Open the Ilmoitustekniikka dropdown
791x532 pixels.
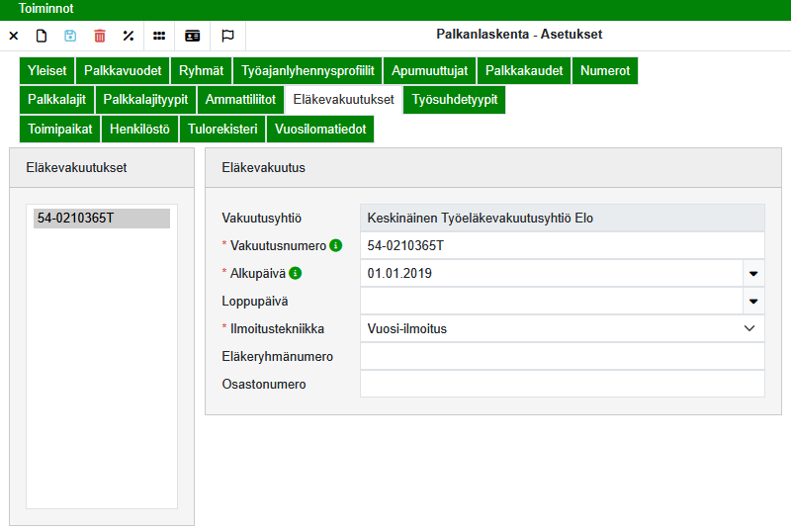(562, 328)
